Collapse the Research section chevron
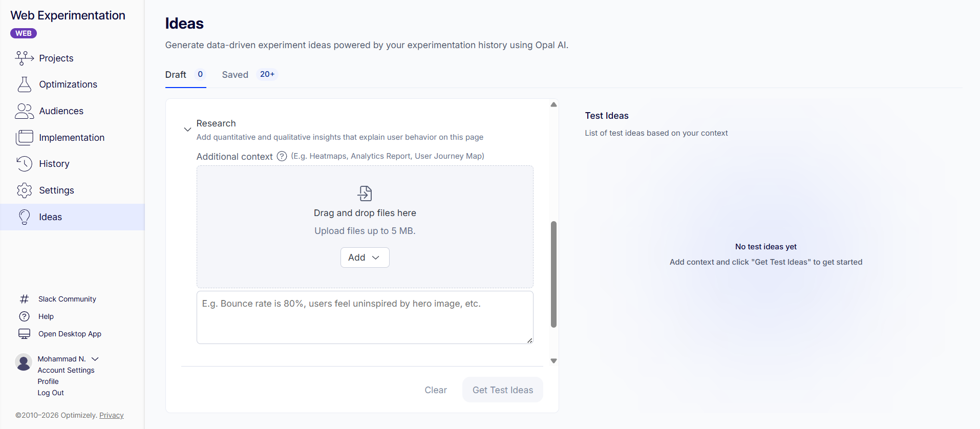This screenshot has height=429, width=980. click(x=187, y=130)
